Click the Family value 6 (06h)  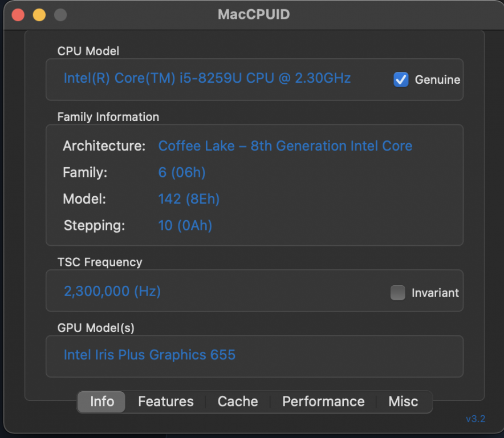tap(182, 172)
